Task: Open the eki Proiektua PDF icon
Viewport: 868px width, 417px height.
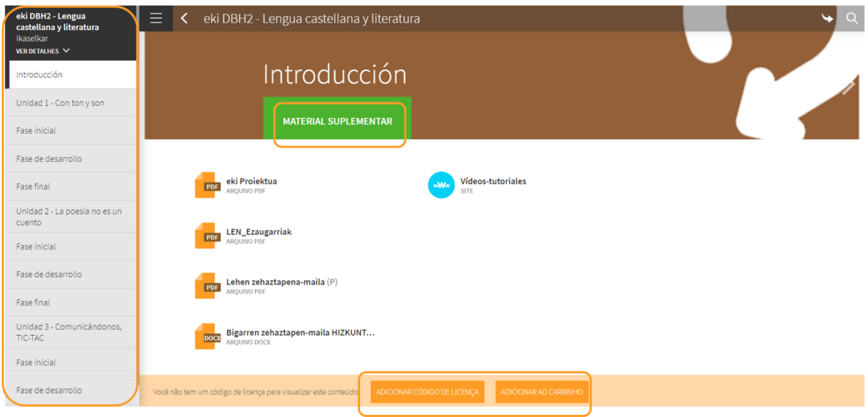Action: coord(207,186)
